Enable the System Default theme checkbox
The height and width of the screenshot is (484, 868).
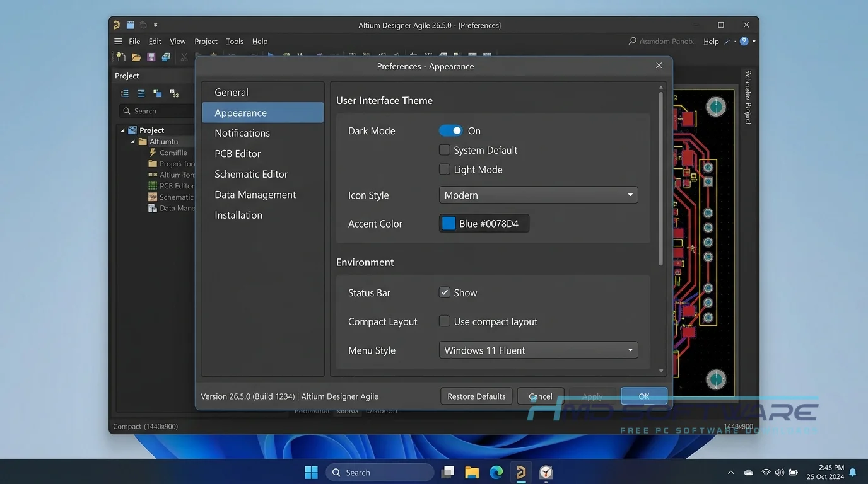[x=445, y=150]
